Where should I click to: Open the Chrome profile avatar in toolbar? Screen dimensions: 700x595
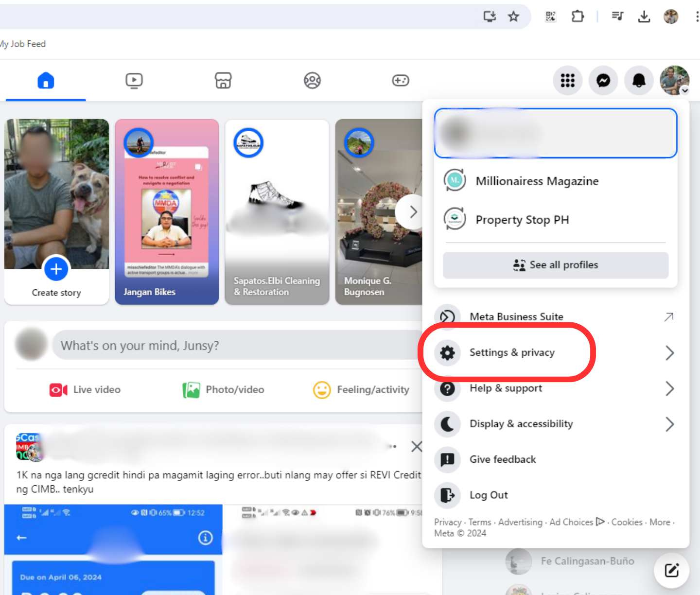coord(671,17)
